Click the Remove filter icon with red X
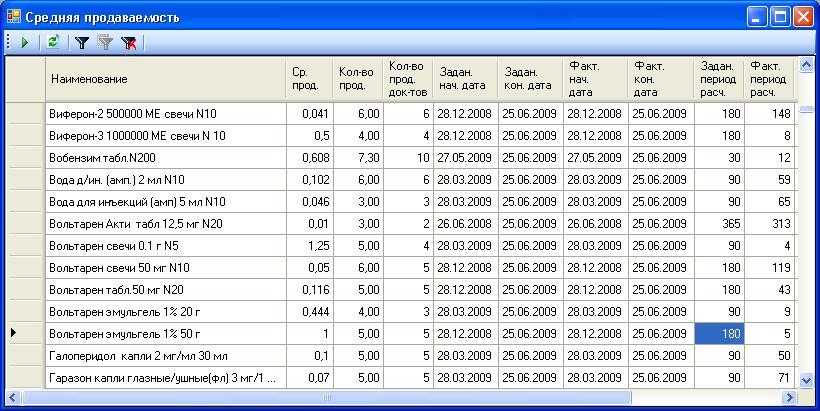Screen dimensions: 820x411 click(x=129, y=42)
